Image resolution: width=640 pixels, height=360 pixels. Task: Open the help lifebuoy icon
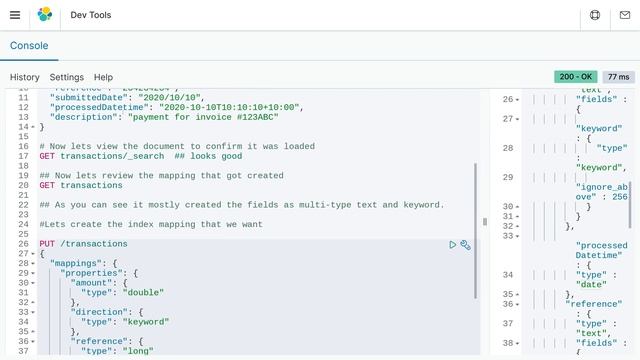(595, 15)
